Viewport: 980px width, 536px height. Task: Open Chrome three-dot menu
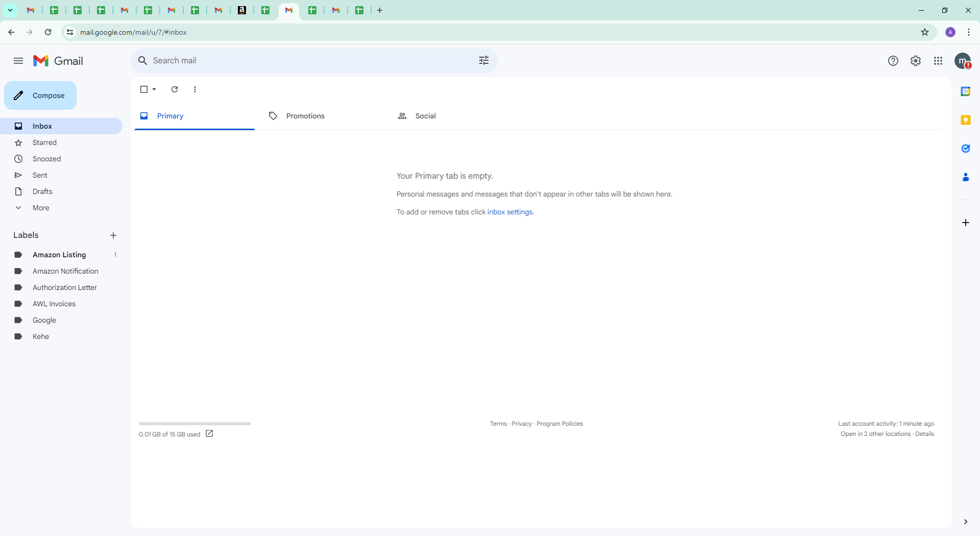tap(969, 32)
